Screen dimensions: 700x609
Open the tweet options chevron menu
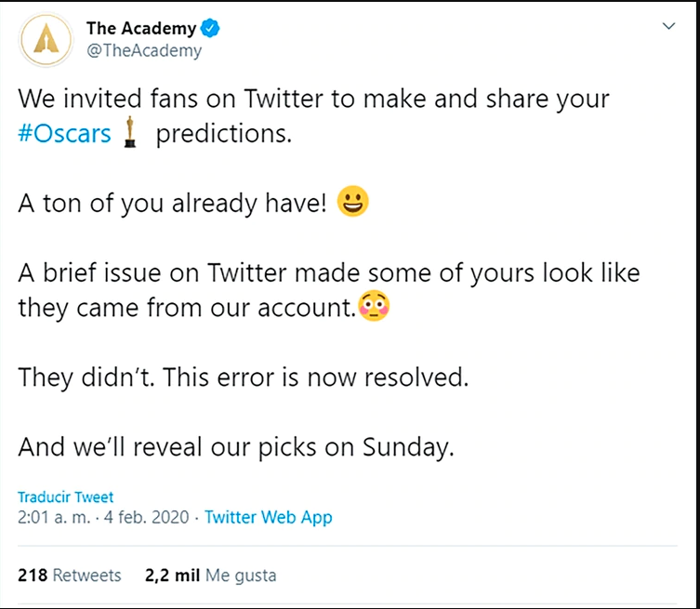click(x=667, y=28)
